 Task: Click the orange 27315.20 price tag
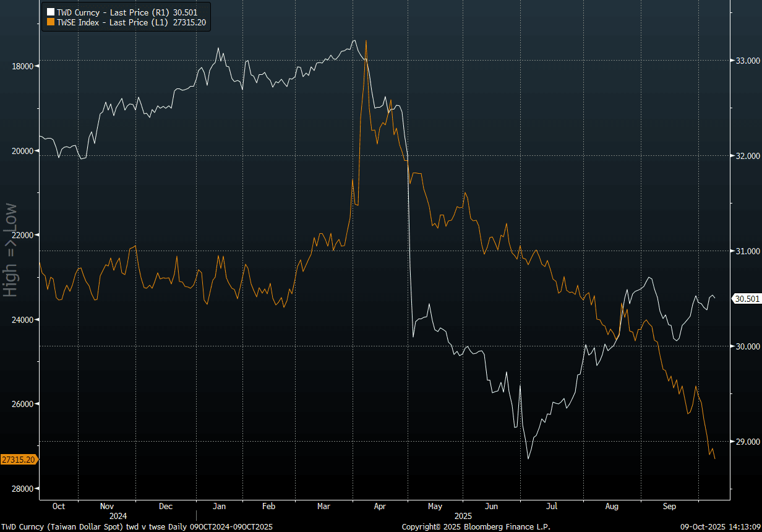(19, 460)
